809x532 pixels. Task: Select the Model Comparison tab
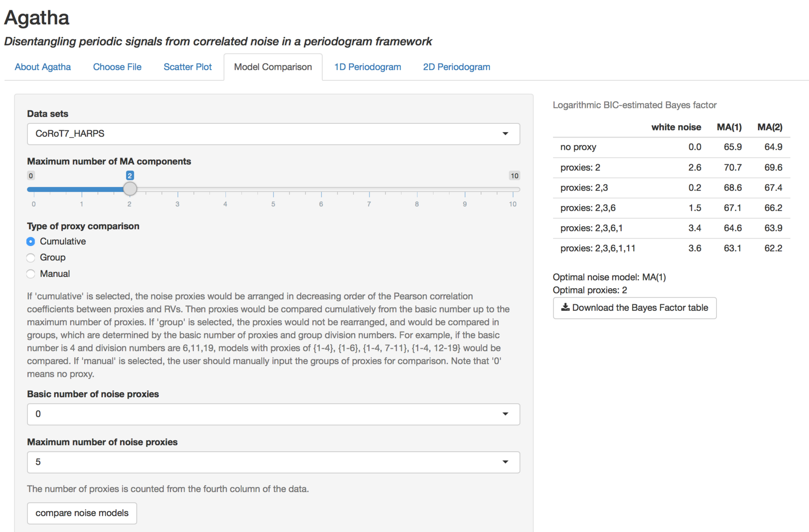point(273,67)
